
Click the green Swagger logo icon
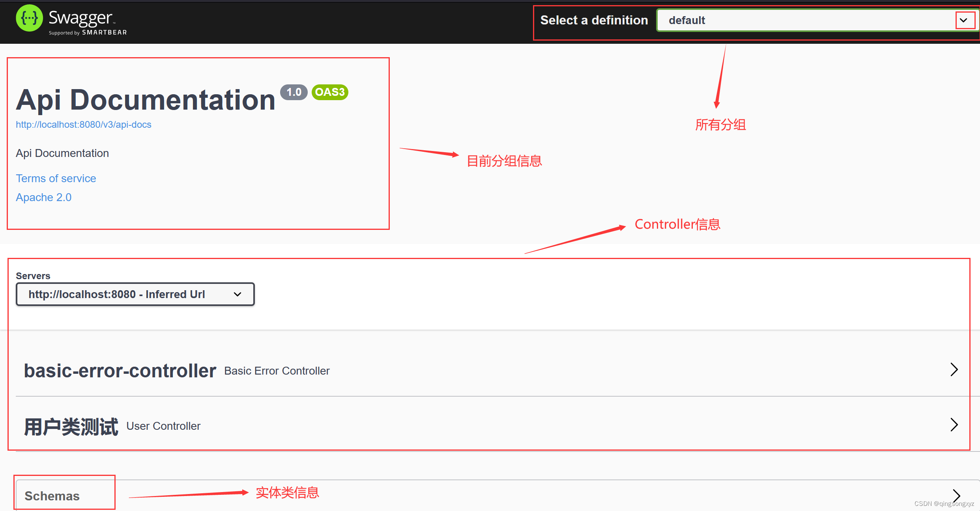click(29, 18)
